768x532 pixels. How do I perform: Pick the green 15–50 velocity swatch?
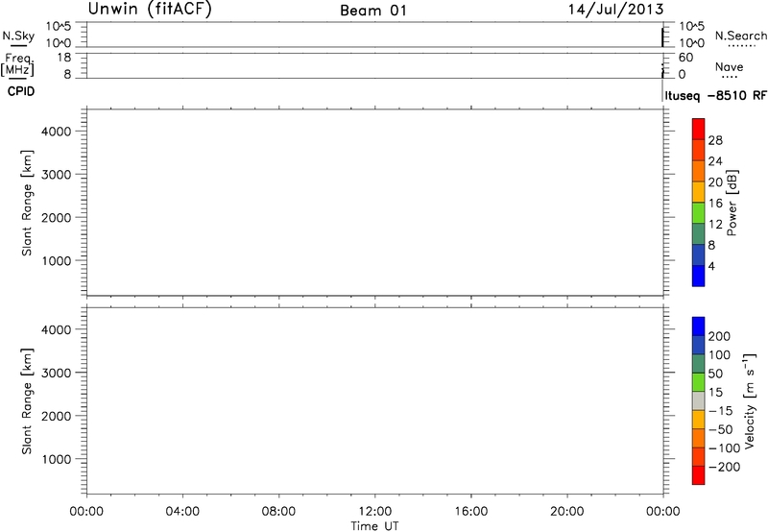[699, 382]
